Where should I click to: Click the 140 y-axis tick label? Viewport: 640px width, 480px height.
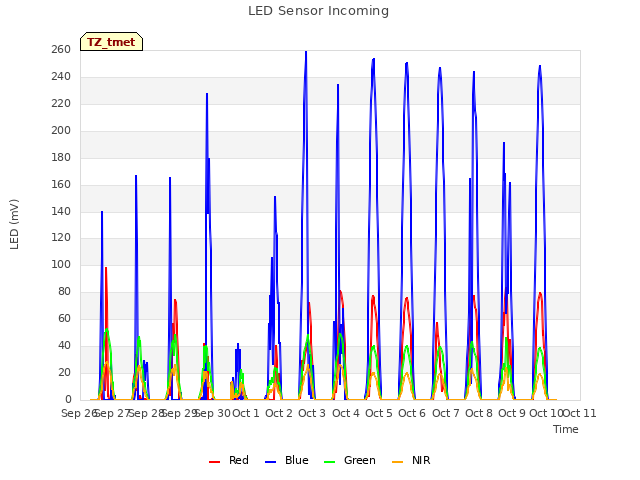[61, 211]
